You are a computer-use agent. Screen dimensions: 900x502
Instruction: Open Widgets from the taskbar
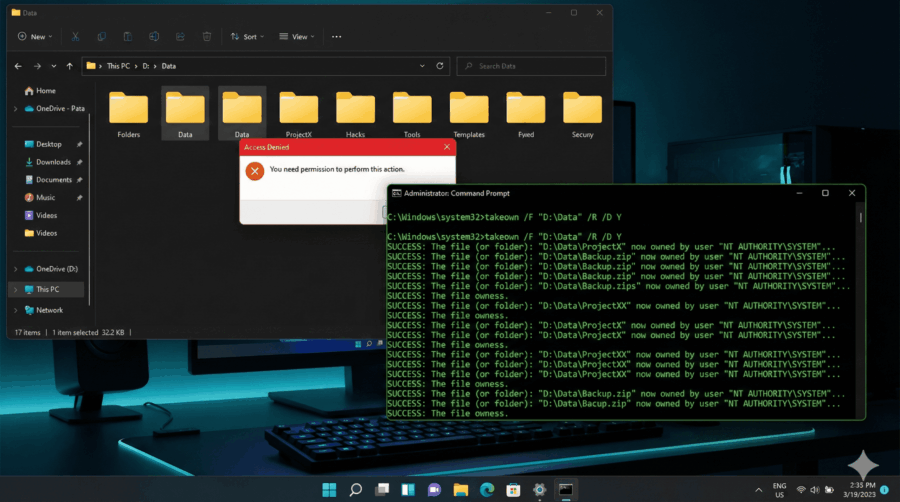[408, 489]
